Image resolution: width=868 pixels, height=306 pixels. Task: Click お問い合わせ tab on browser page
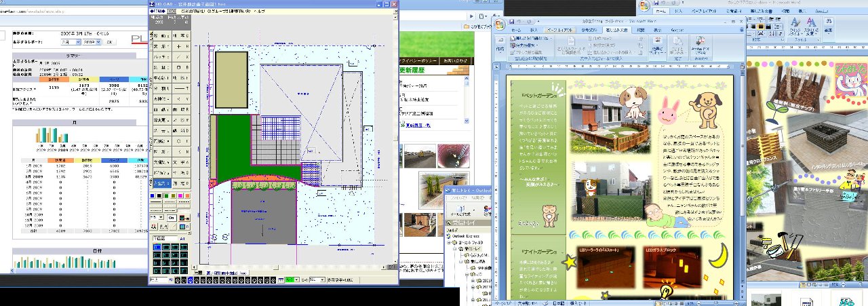455,61
